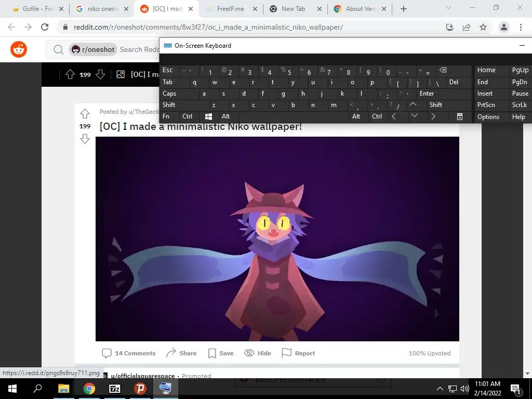The height and width of the screenshot is (399, 532).
Task: Click Esc key on On-Screen Keyboard
Action: (x=170, y=71)
